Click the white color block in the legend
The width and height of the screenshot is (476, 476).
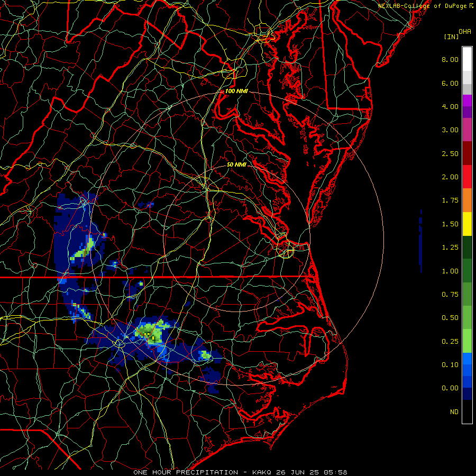coord(467,59)
